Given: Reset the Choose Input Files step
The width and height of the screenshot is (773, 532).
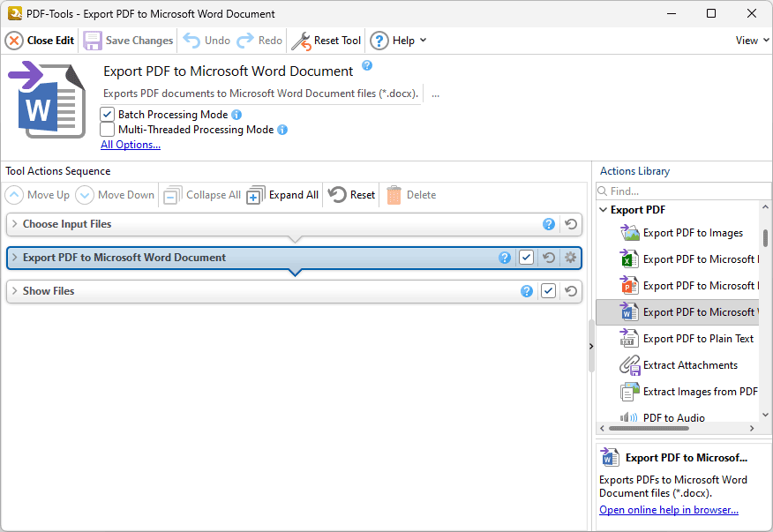Looking at the screenshot, I should click(x=571, y=224).
